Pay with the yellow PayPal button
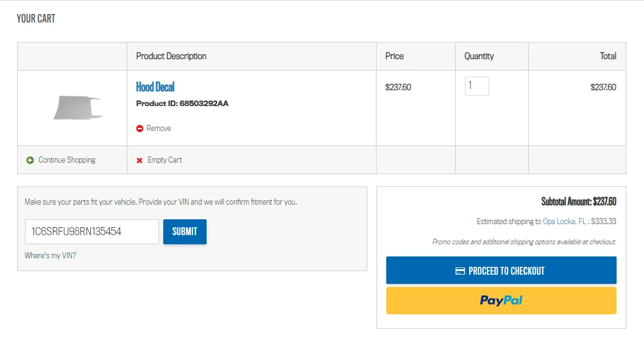The image size is (644, 346). 501,300
